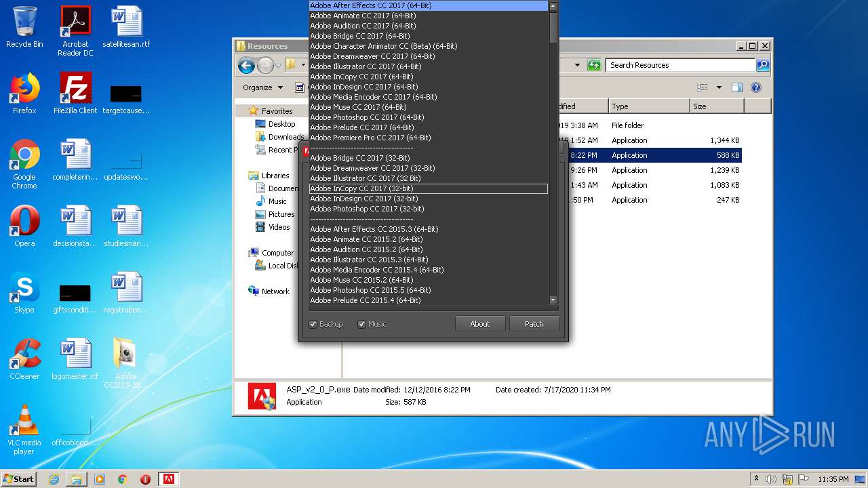This screenshot has width=868, height=488.
Task: Open Windows Explorer from taskbar
Action: coord(77,479)
